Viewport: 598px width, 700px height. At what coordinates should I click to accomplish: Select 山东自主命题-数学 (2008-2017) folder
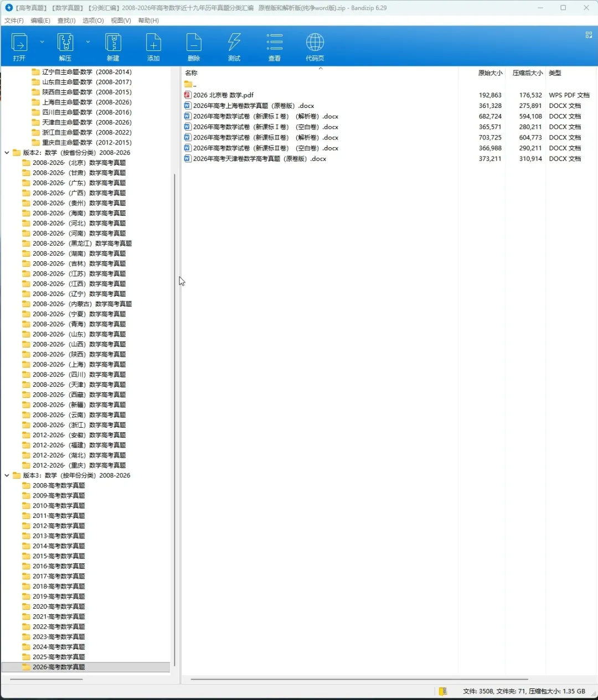pos(87,82)
